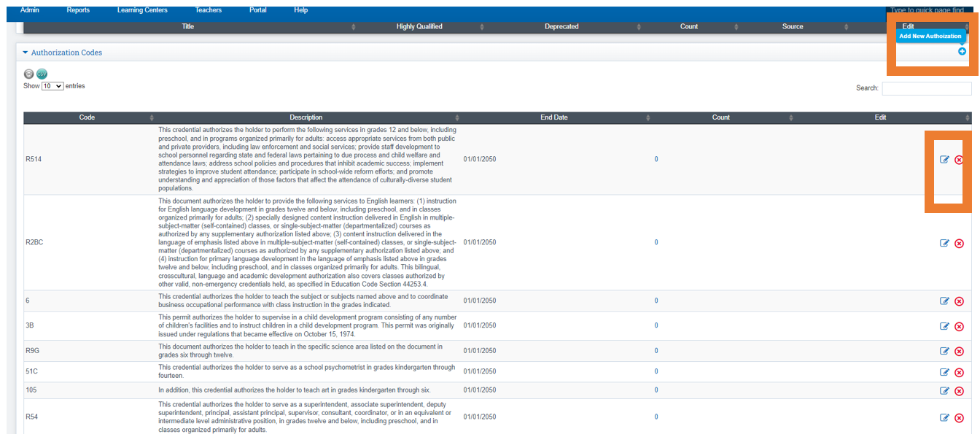
Task: Toggle sorting on the Description column
Action: [x=457, y=117]
